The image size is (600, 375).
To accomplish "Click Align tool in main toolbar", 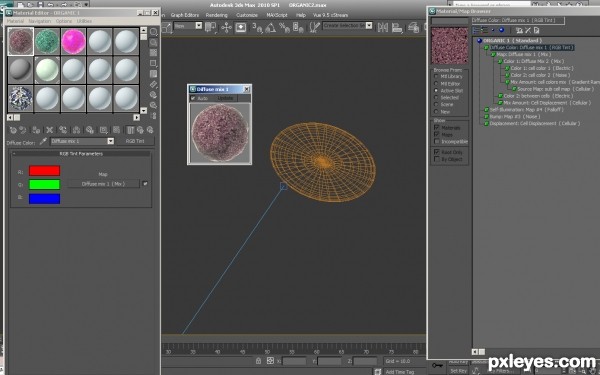I will 397,27.
